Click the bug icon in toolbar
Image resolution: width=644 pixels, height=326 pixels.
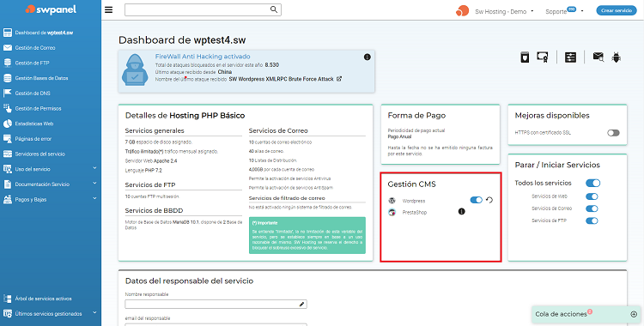point(616,57)
